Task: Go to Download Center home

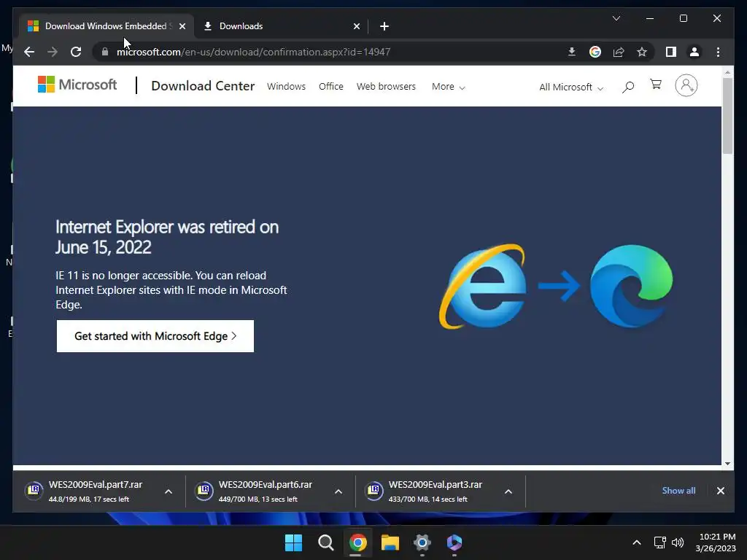Action: coord(203,86)
